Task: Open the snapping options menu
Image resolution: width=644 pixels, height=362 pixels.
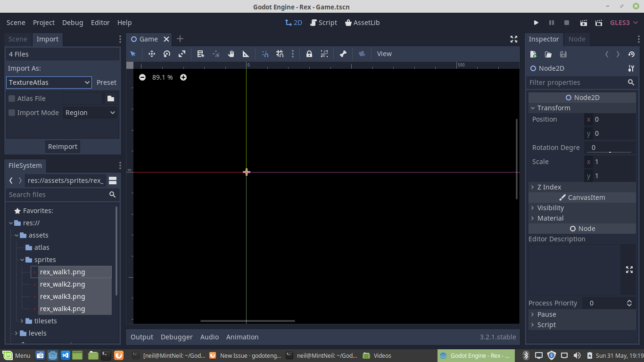Action: click(293, 54)
